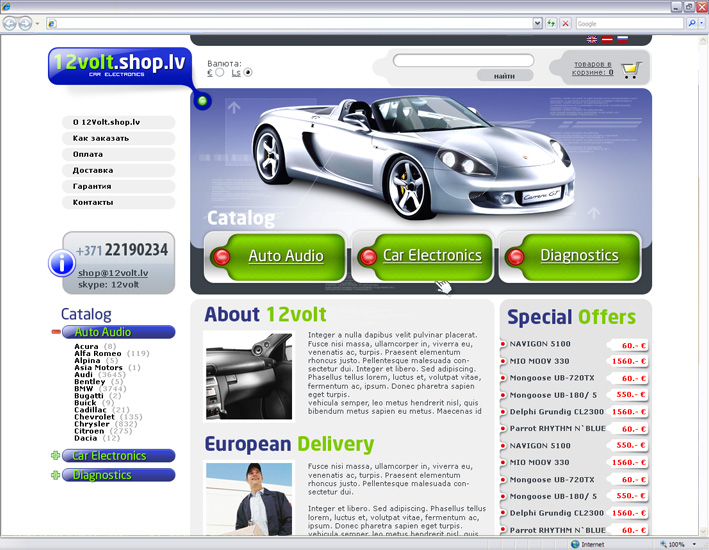The image size is (709, 550).
Task: Click the green dot under the logo
Action: (202, 101)
